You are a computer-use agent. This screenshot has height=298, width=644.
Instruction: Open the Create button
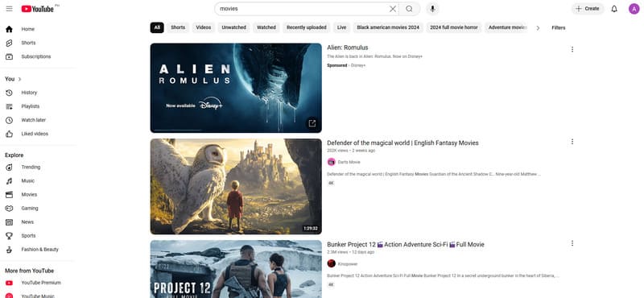[x=588, y=9]
